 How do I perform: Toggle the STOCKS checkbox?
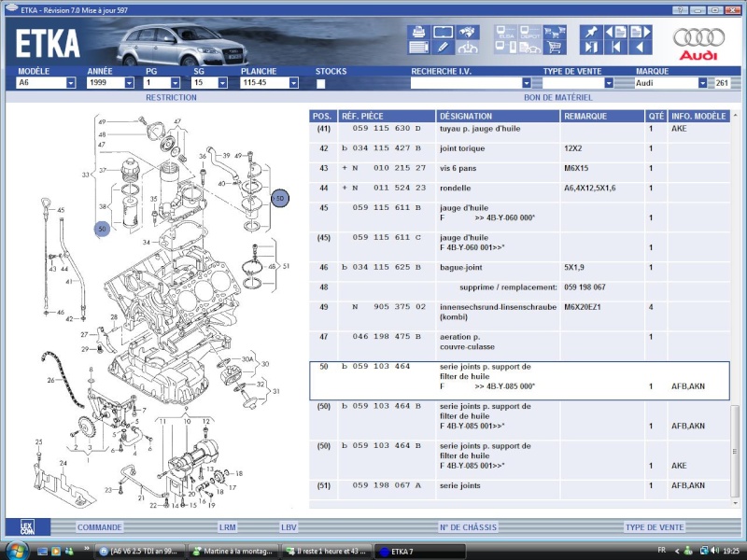[320, 83]
